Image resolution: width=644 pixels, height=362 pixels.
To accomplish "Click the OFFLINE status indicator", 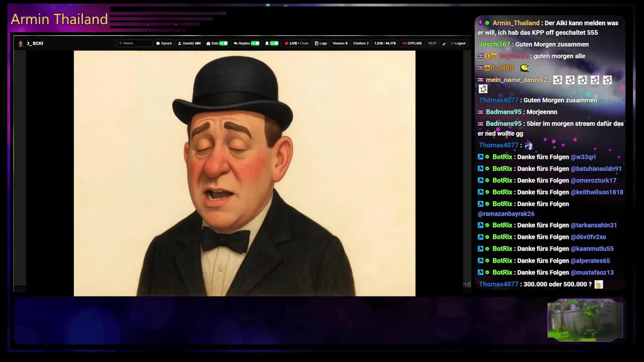I will point(412,43).
